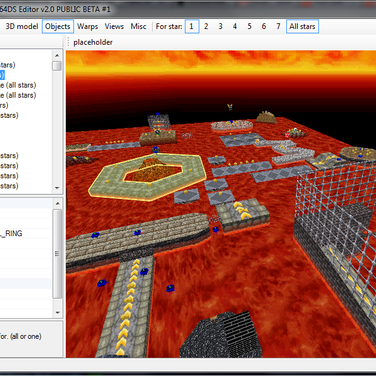Image resolution: width=376 pixels, height=376 pixels.
Task: Click the object tree scroll down arrow
Action: coord(57,188)
